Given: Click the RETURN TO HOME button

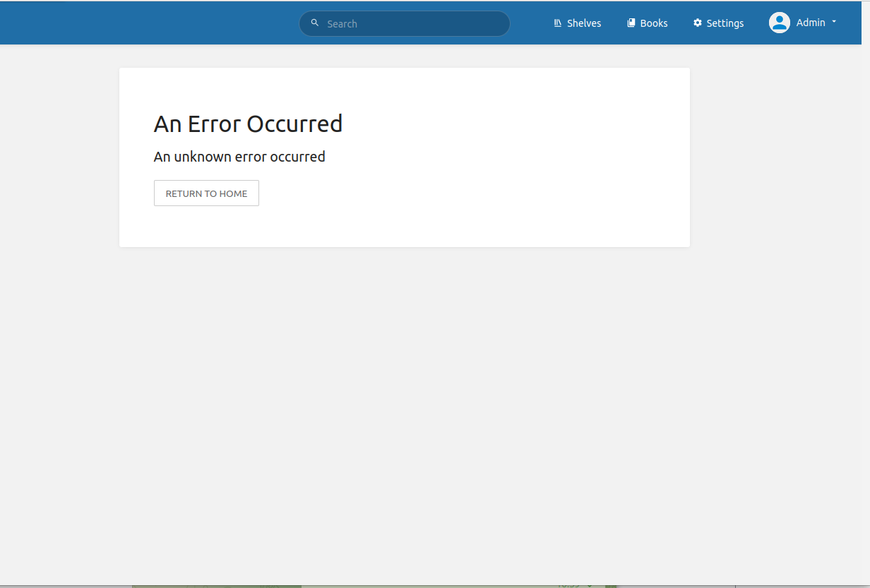Looking at the screenshot, I should pos(206,193).
